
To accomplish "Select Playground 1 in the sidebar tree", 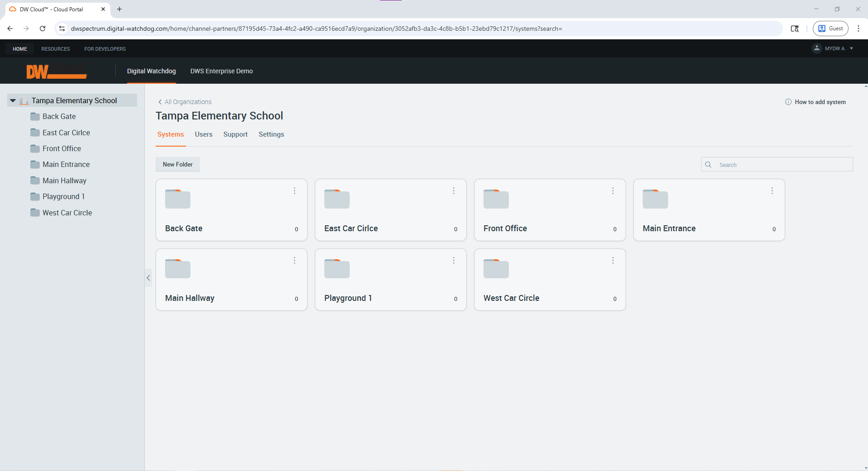I will coord(64,196).
